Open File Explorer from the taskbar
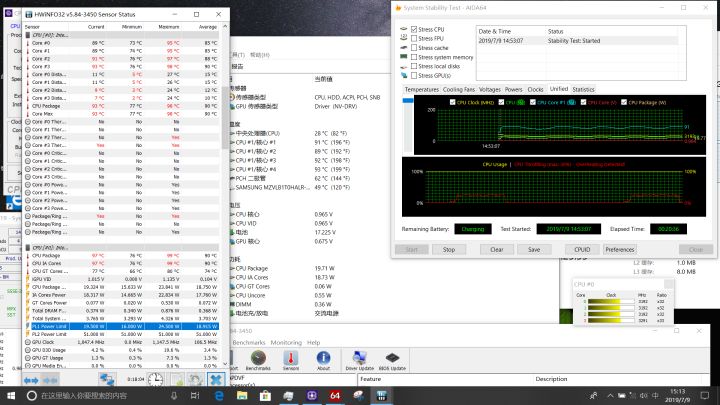This screenshot has width=720, height=405. point(242,395)
